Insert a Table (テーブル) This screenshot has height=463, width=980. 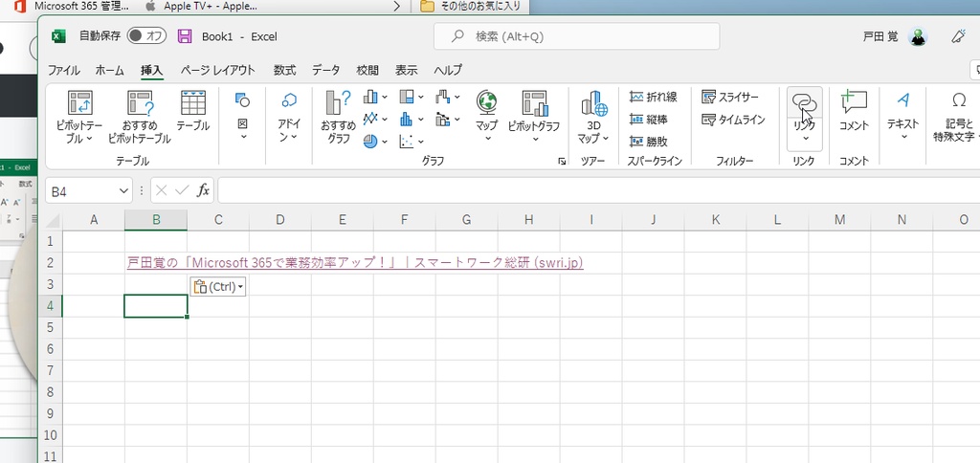tap(193, 111)
